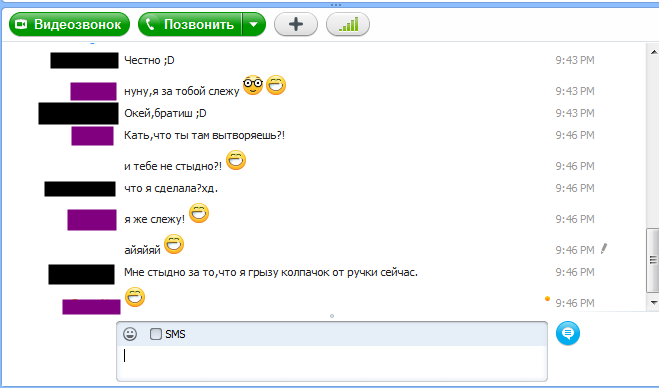Click the laughing emoticon after 'я же слежу!'
This screenshot has width=659, height=388.
(199, 213)
